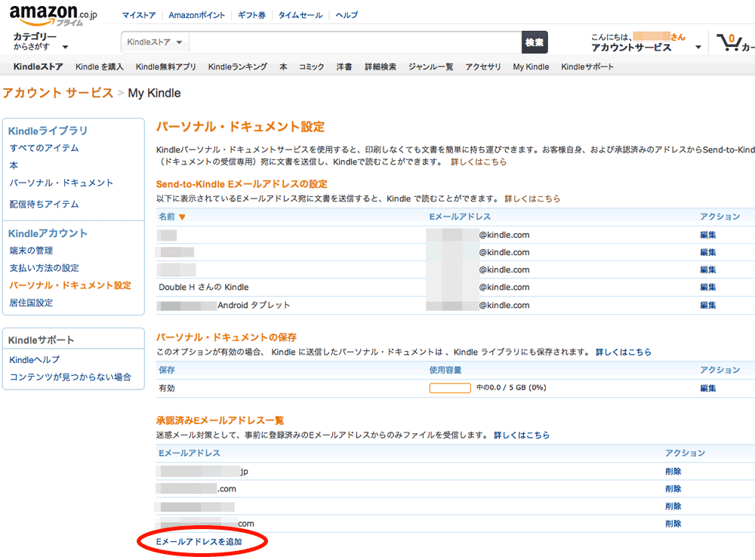Click 詳しくはこちら under Send-to-Kindle heading

click(532, 198)
